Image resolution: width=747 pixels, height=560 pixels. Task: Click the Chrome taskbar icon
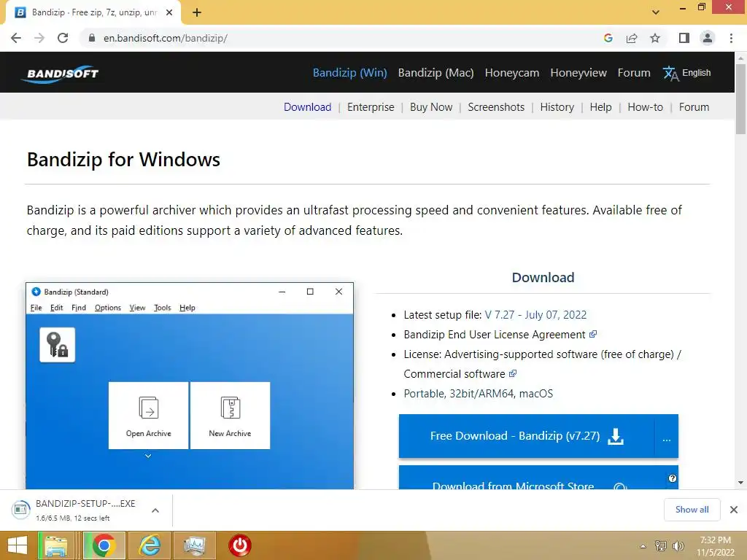pyautogui.click(x=104, y=545)
